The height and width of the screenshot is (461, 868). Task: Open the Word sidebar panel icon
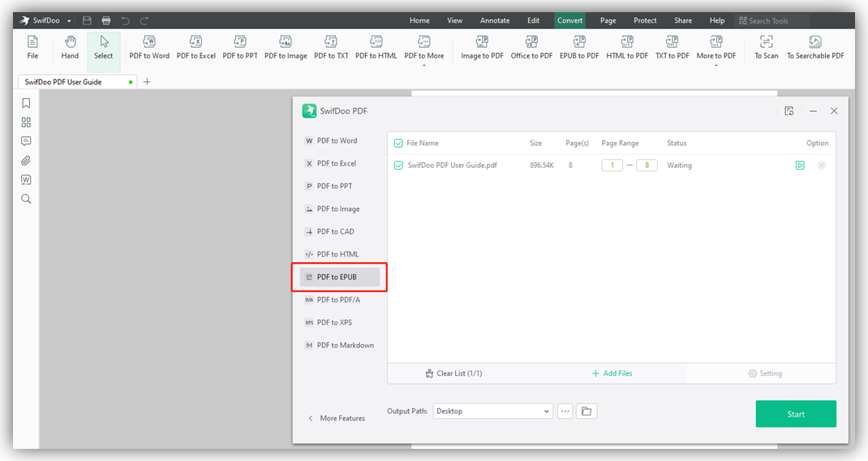(26, 179)
